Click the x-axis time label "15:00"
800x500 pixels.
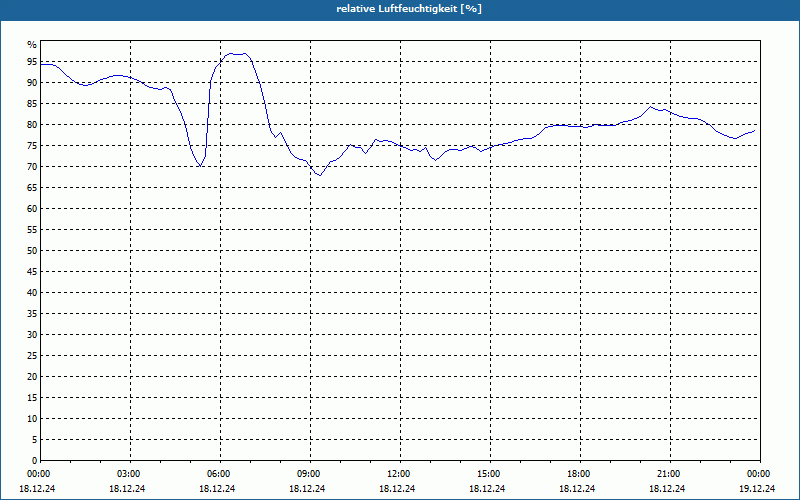coord(490,474)
